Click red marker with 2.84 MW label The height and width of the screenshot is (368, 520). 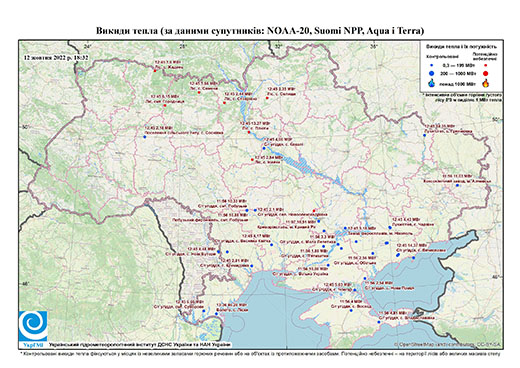coord(252,160)
